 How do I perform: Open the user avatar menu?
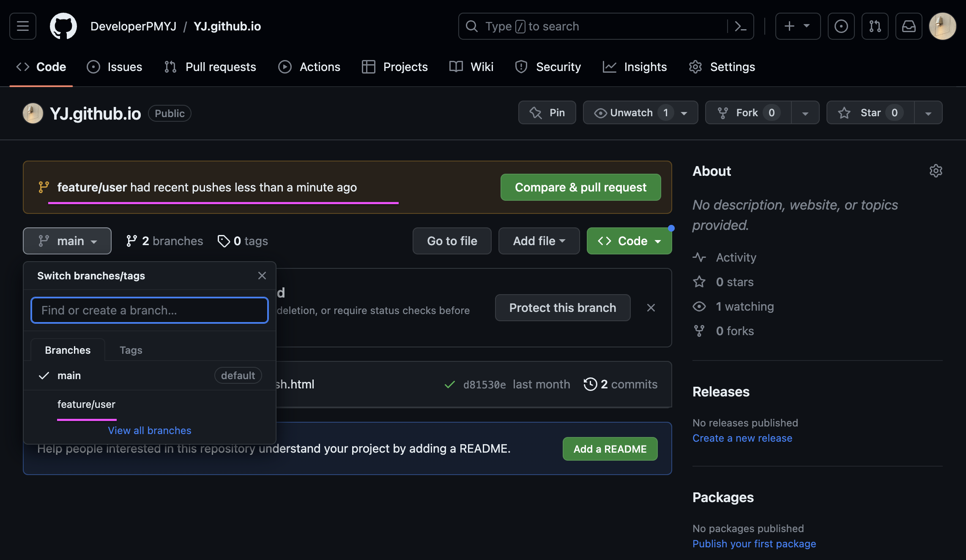coord(942,26)
